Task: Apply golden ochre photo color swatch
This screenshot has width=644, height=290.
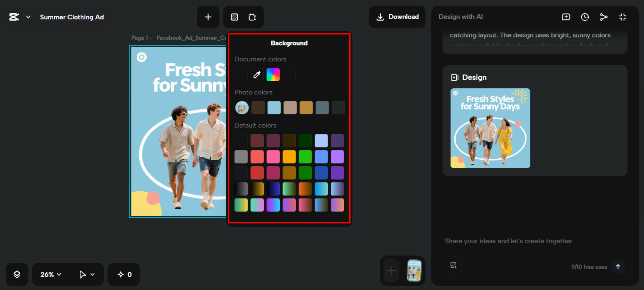Action: coord(306,108)
